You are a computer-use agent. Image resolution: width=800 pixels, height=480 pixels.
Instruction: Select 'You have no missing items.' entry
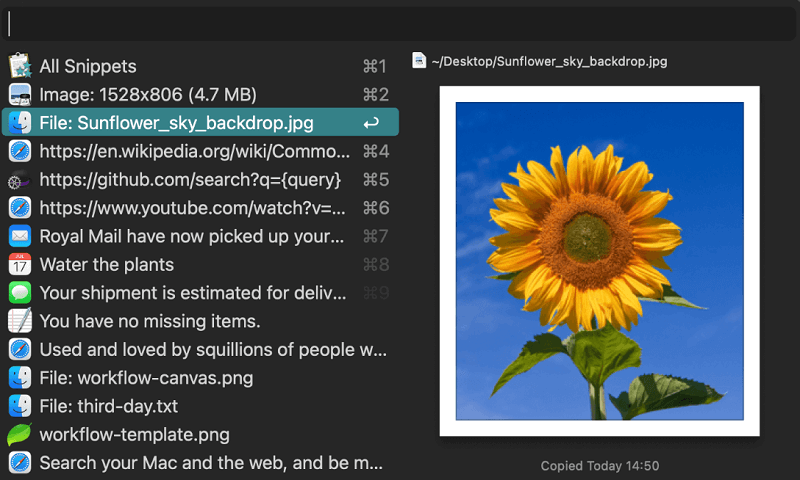(x=150, y=321)
